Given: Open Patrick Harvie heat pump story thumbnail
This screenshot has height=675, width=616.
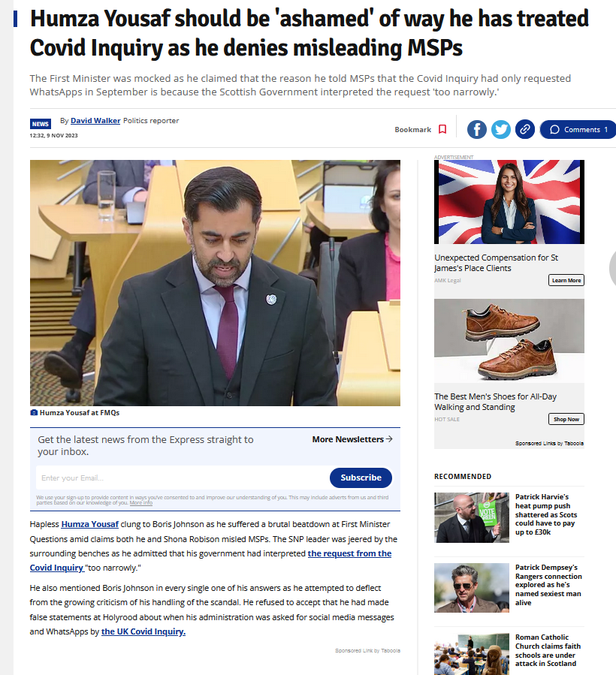Looking at the screenshot, I should [471, 517].
